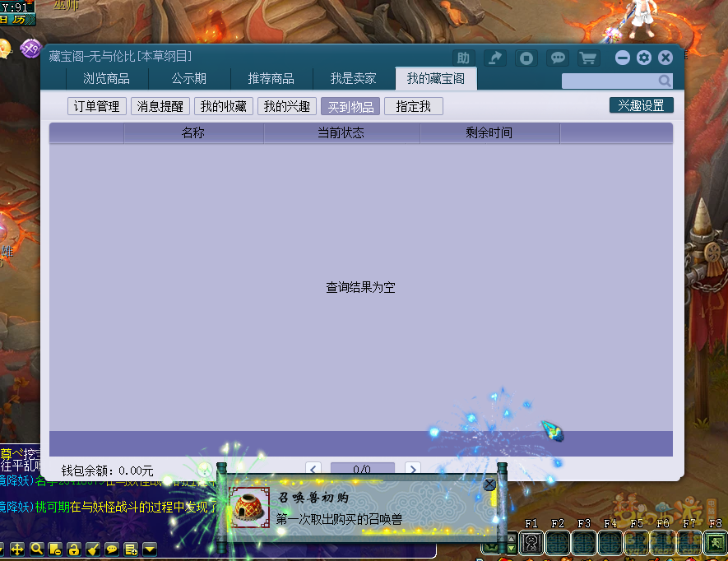Click the F5 skill slot
The height and width of the screenshot is (561, 728).
click(637, 542)
